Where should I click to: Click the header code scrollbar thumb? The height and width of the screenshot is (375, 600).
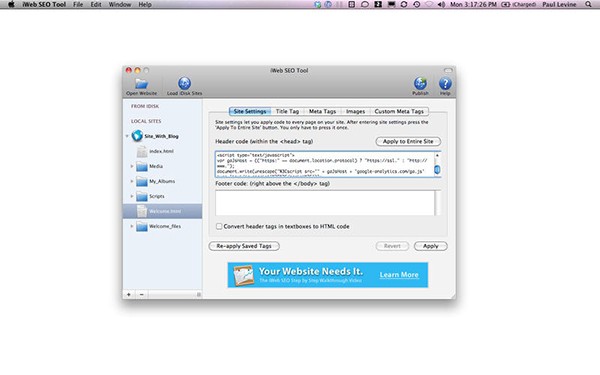click(437, 169)
